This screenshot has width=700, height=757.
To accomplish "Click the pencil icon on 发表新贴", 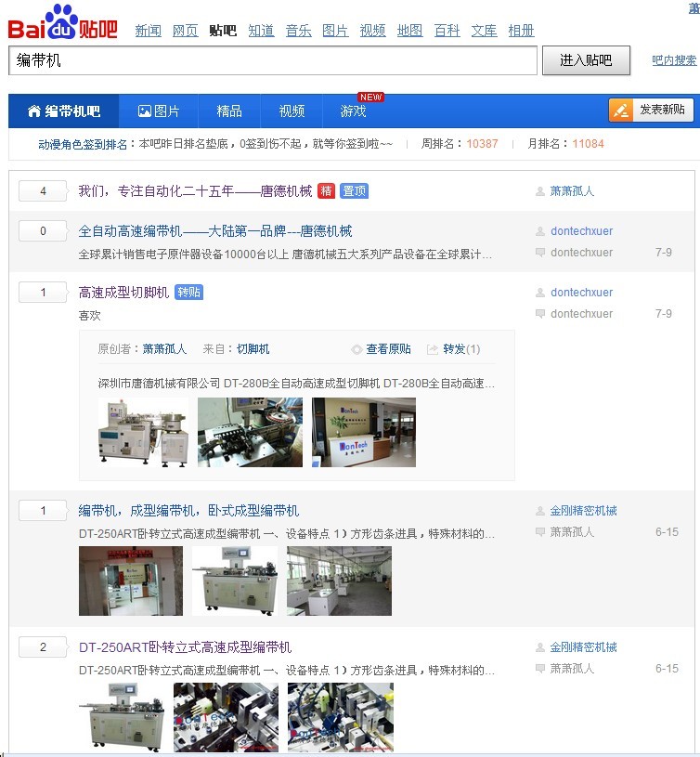I will point(620,111).
